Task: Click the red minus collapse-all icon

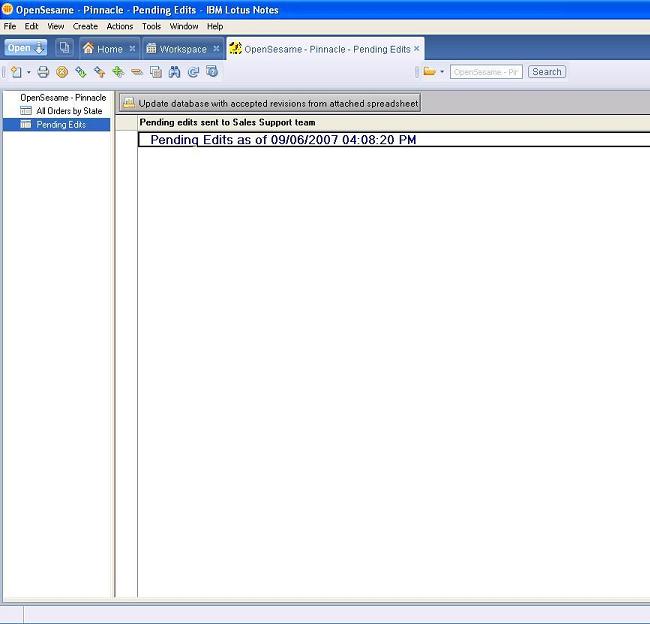Action: pyautogui.click(x=136, y=72)
